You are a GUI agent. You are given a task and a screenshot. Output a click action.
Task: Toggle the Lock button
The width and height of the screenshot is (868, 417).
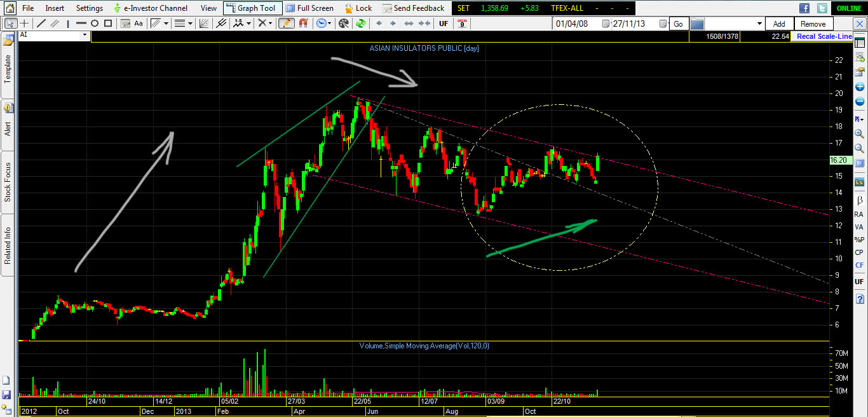[358, 8]
